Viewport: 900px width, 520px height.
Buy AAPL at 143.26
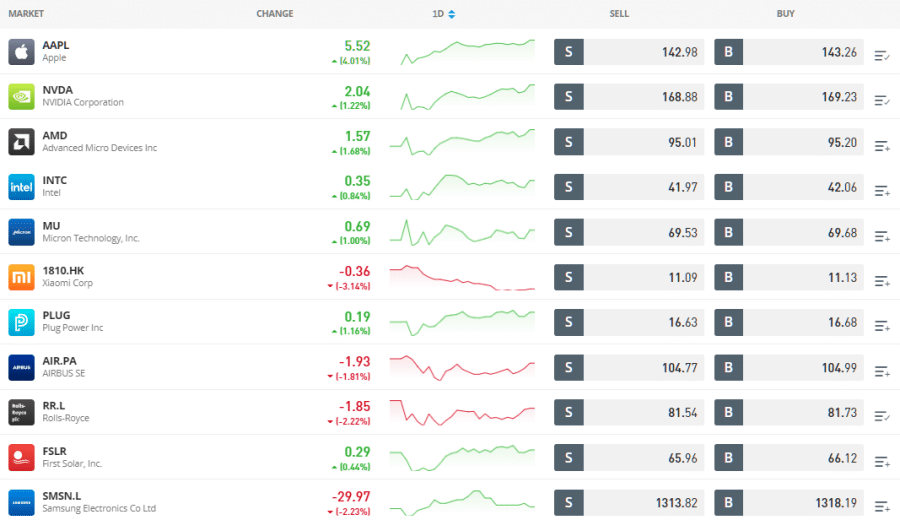(789, 52)
